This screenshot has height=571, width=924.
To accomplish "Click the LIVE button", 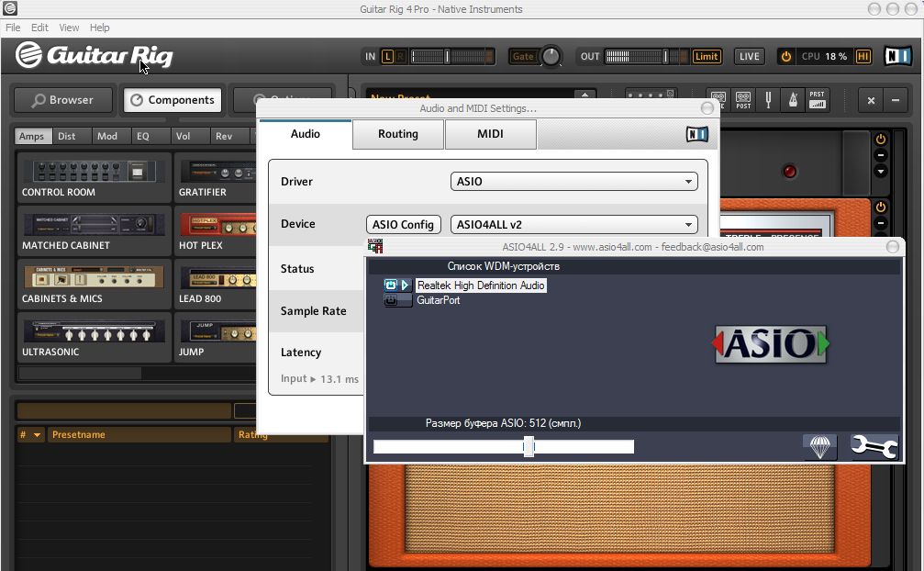I will point(749,56).
